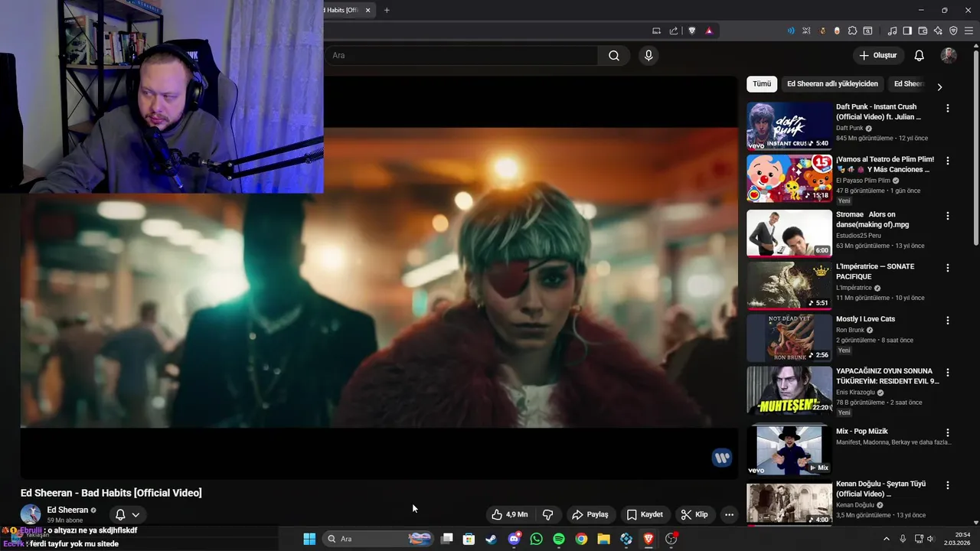Open options for Mix - Pop Müzik
This screenshot has width=980, height=551.
(948, 432)
